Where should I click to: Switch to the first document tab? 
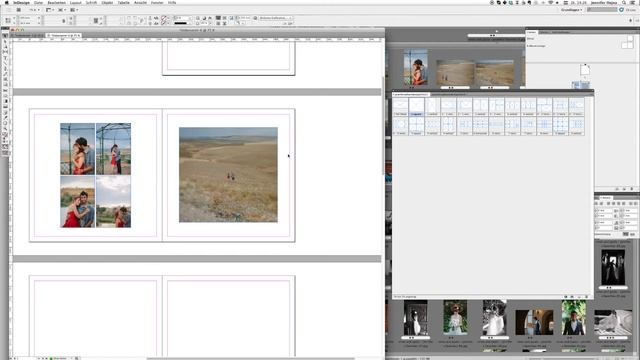coord(29,36)
